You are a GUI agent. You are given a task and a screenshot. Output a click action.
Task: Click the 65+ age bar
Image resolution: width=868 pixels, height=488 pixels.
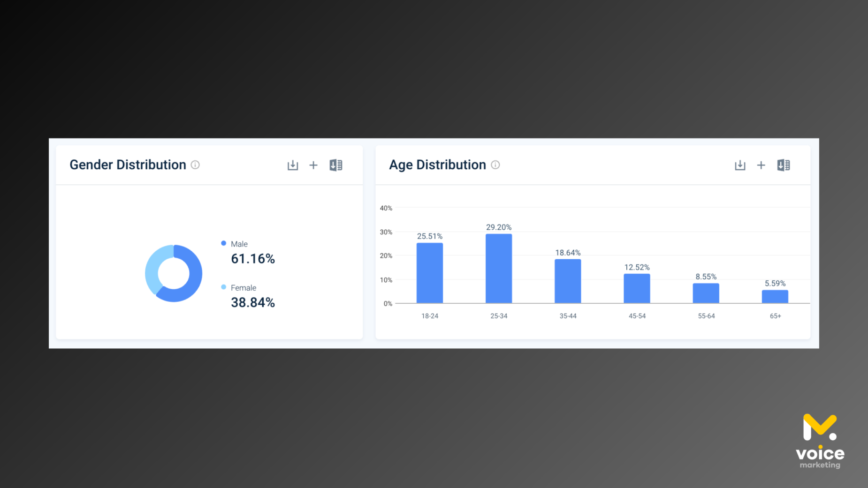tap(775, 297)
